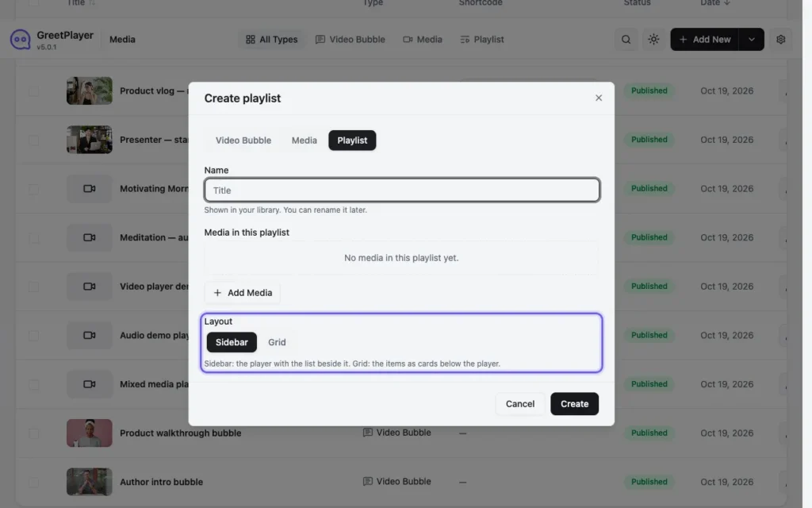Click the GreetPlayer logo icon
The height and width of the screenshot is (508, 812).
pos(20,40)
